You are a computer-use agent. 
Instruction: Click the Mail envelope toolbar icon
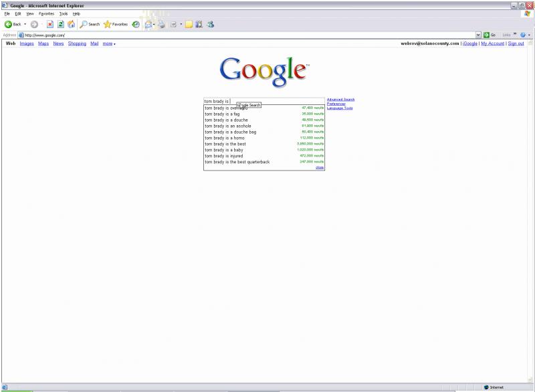click(148, 24)
